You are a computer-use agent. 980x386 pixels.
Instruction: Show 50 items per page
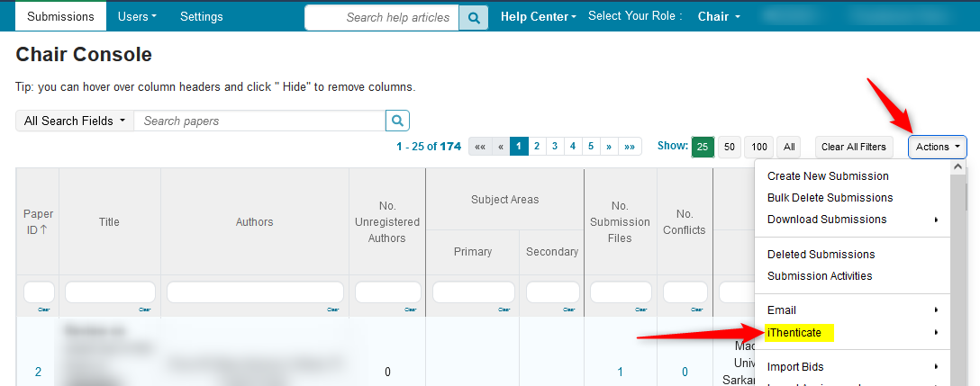[730, 147]
